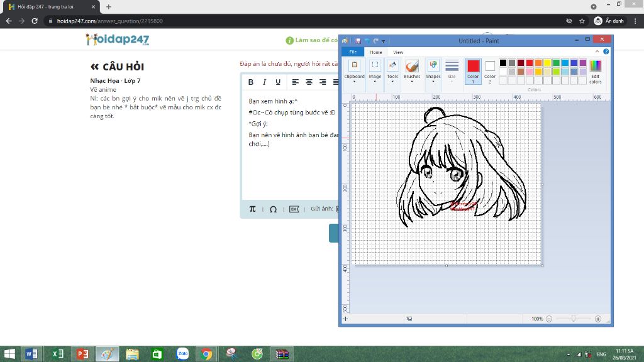This screenshot has height=362, width=644.
Task: Pick the yellow color swatch in Paint
Action: 547,63
